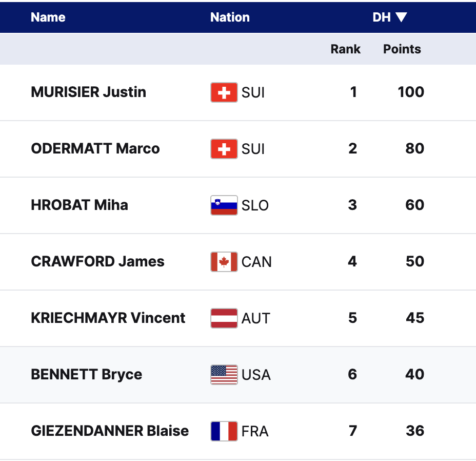Click the Austrian flag icon

[224, 318]
